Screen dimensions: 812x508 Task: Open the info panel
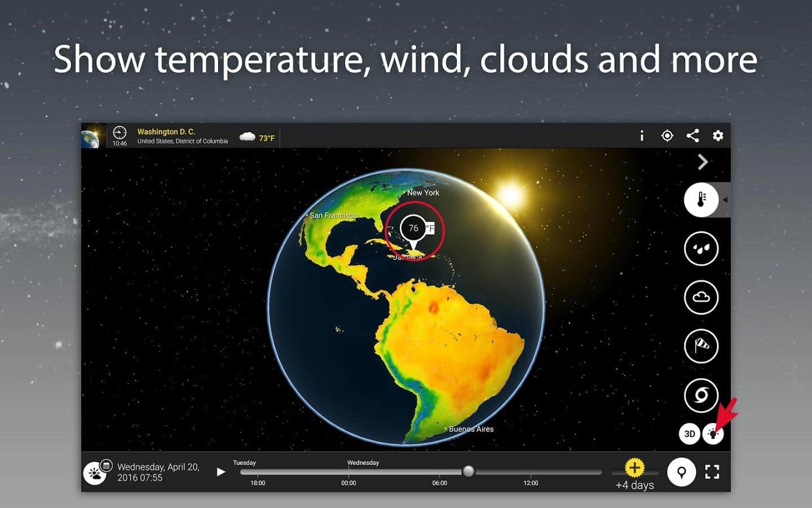coord(642,135)
